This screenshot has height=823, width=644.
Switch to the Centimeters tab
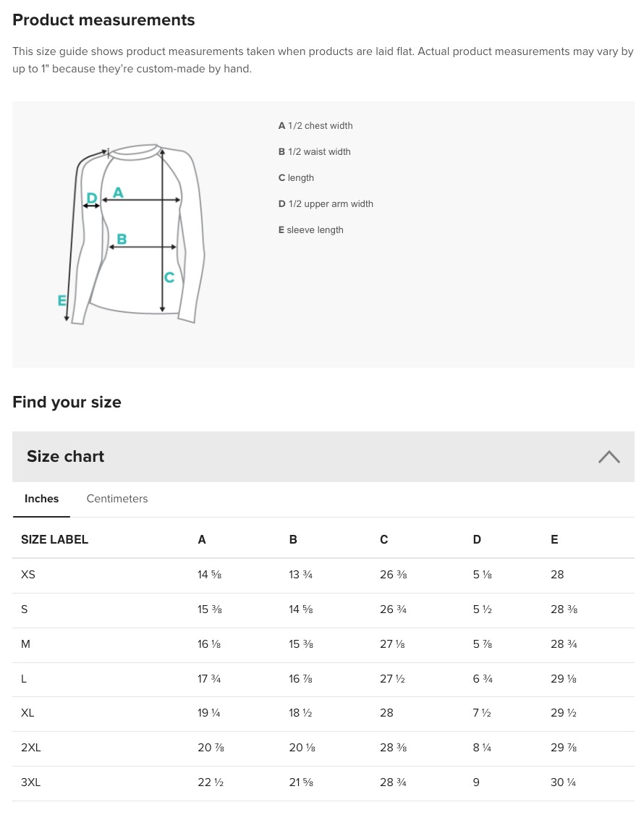(117, 499)
